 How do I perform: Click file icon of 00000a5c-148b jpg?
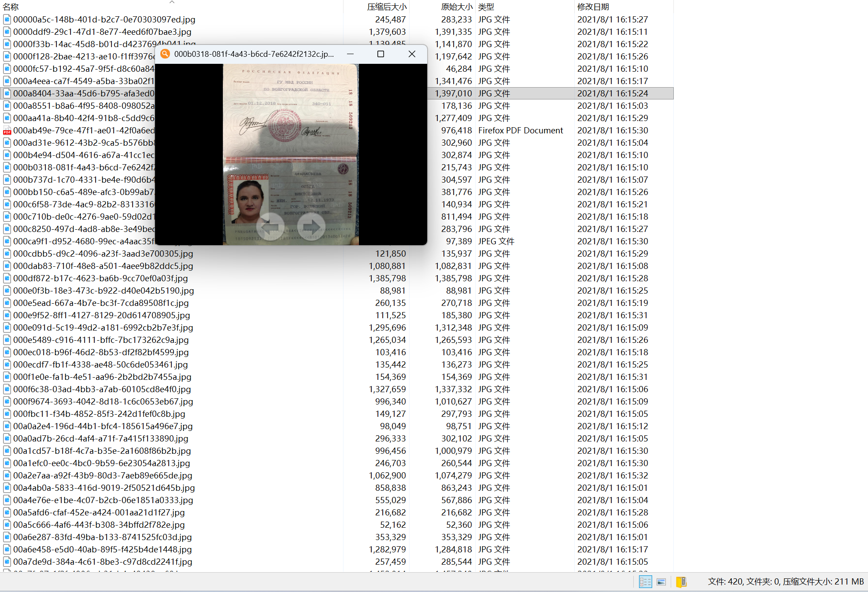point(7,19)
